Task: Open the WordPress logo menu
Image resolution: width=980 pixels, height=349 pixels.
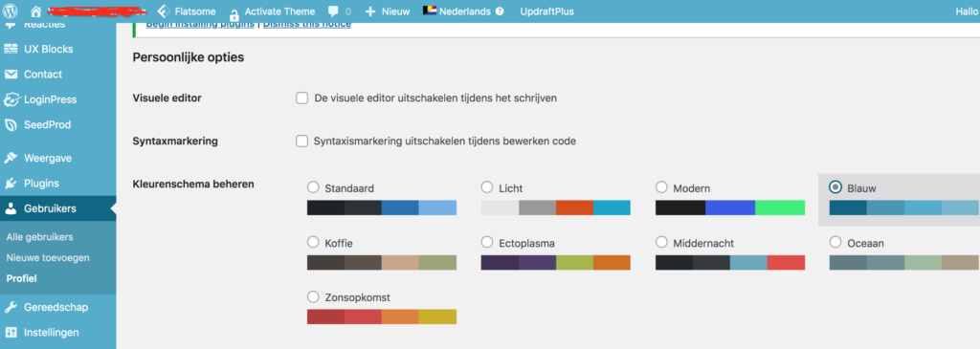Action: click(x=11, y=11)
